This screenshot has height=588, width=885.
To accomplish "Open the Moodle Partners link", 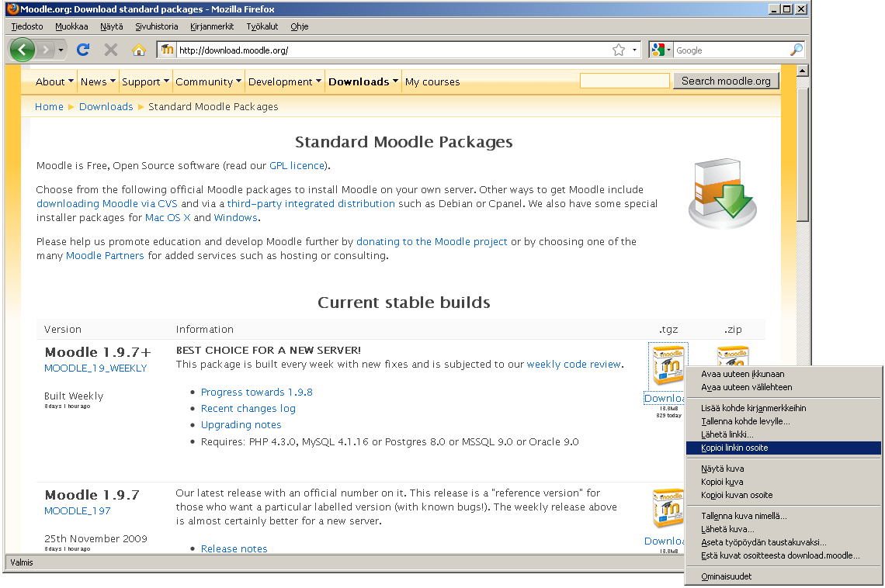I will pos(105,256).
